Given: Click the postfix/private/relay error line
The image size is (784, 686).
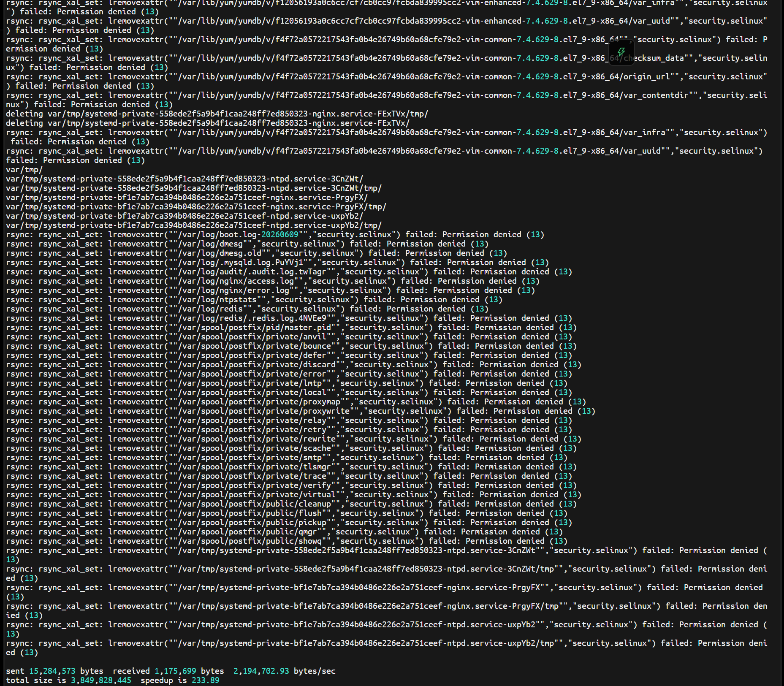Looking at the screenshot, I should pyautogui.click(x=289, y=420).
